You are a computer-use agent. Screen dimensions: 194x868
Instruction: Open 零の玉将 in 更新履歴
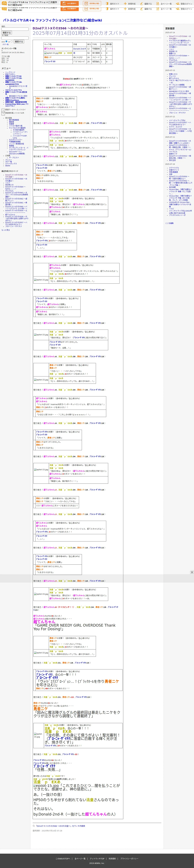point(172,160)
